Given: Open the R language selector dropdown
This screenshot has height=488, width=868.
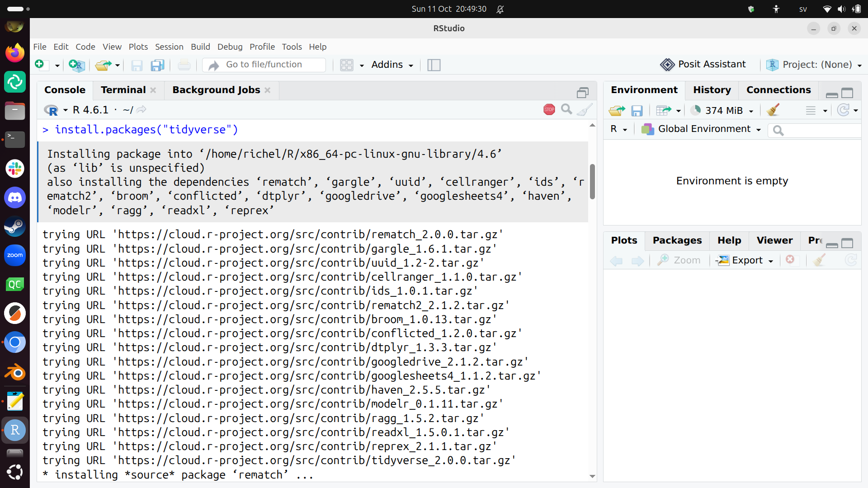Looking at the screenshot, I should pos(619,129).
